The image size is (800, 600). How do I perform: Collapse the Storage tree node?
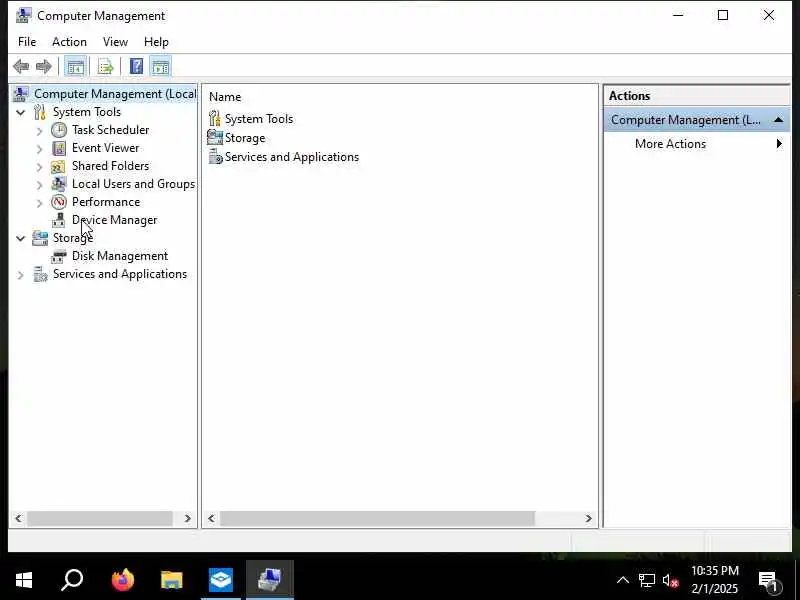coord(20,238)
